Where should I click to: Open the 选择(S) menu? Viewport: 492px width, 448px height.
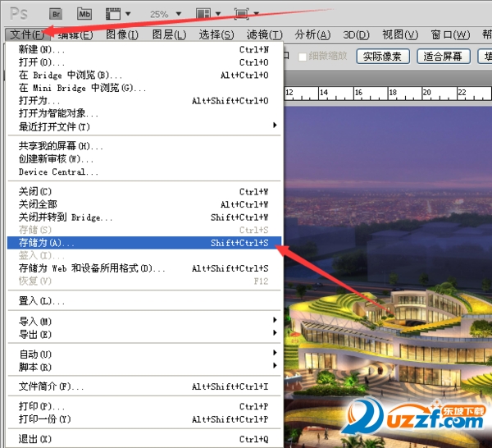pos(216,34)
